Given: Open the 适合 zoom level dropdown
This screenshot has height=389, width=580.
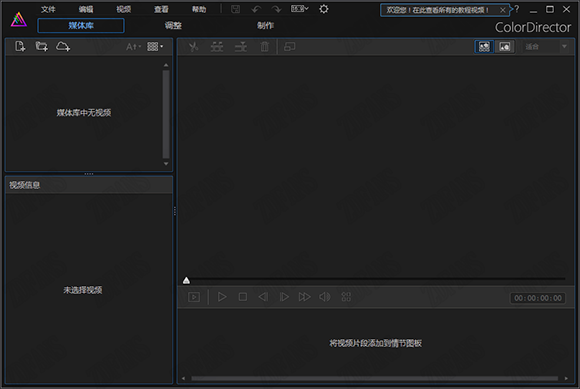Looking at the screenshot, I should click(x=546, y=47).
